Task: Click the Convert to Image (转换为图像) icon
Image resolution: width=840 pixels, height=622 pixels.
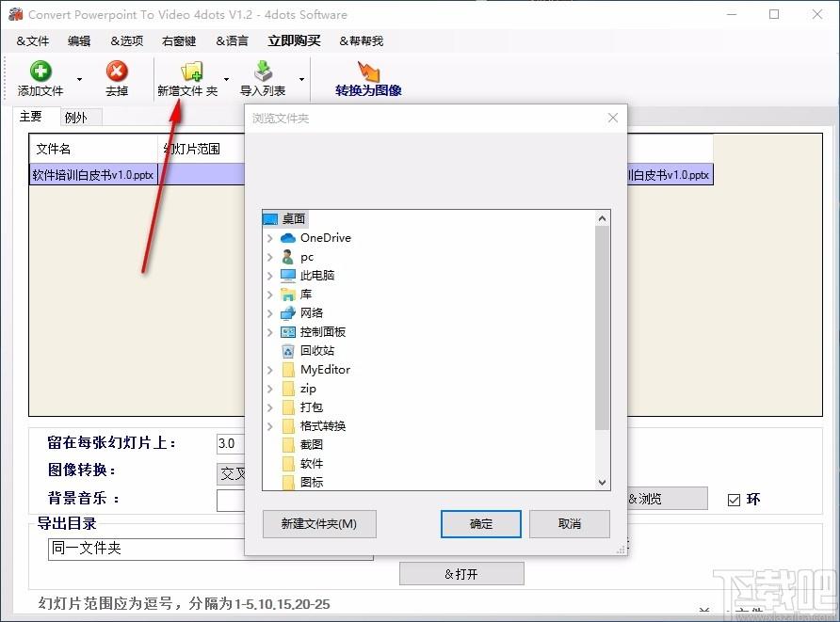Action: [368, 72]
